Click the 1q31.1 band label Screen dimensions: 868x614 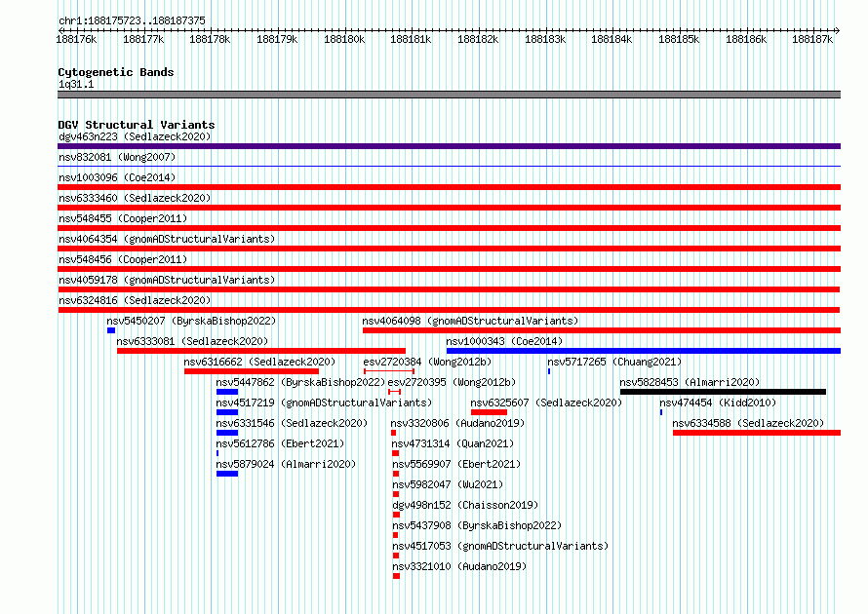76,84
